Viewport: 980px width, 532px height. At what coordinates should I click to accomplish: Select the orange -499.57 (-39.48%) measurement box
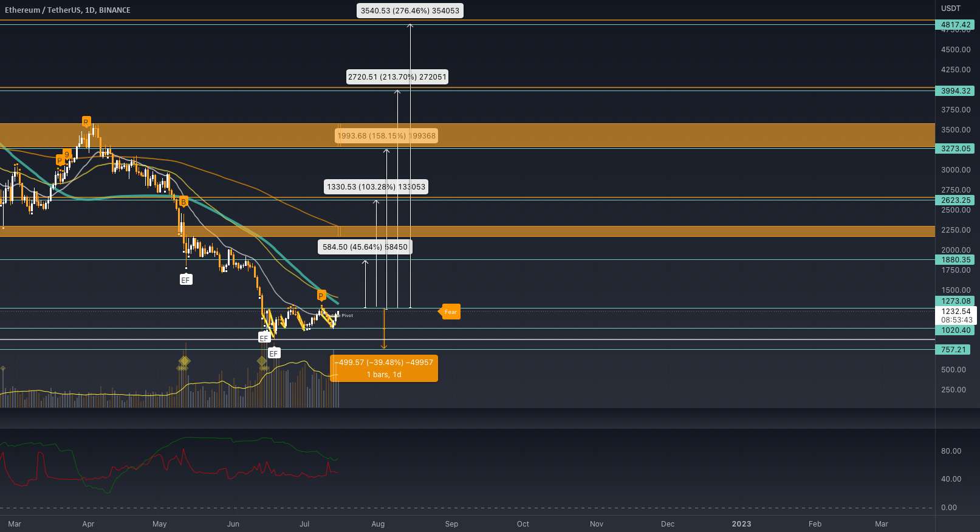coord(384,368)
